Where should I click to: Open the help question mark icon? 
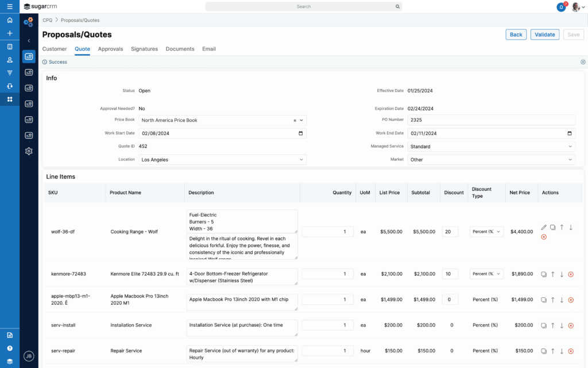[10, 348]
